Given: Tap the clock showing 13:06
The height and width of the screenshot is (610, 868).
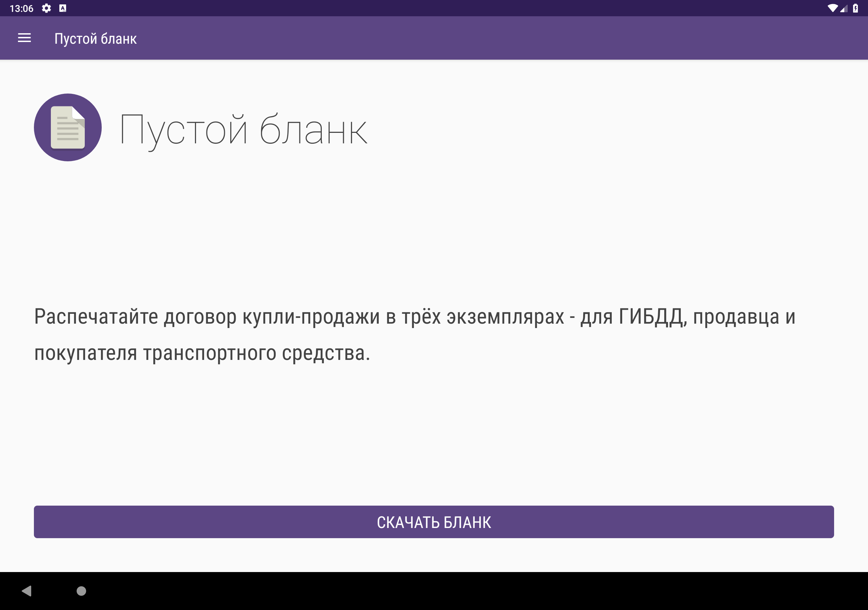Looking at the screenshot, I should (21, 8).
